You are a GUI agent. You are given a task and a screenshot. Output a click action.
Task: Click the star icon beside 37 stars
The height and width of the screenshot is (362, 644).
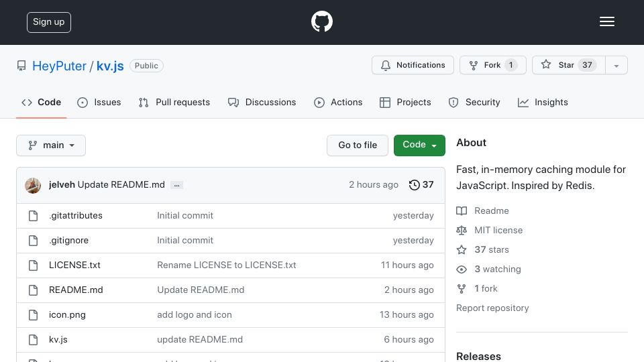coord(462,249)
